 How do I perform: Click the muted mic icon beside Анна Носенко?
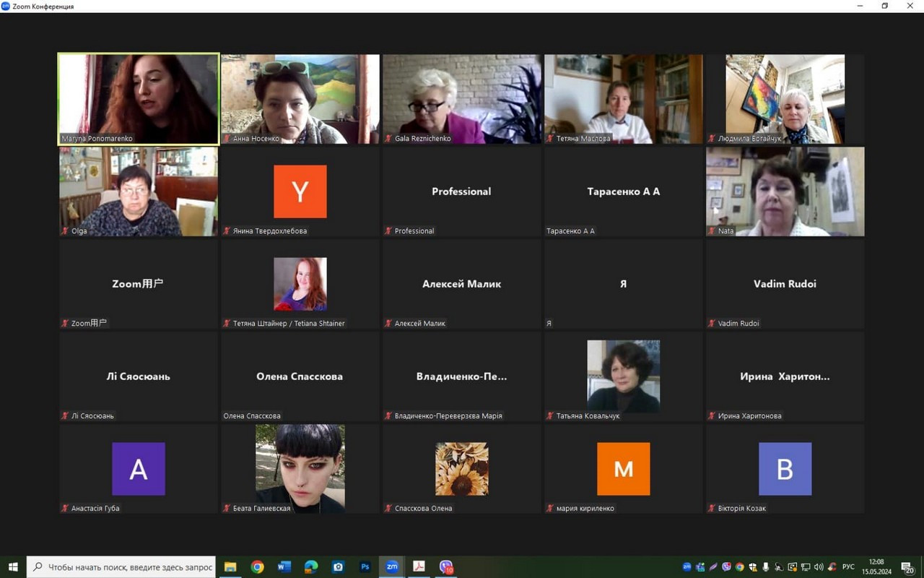pos(227,139)
